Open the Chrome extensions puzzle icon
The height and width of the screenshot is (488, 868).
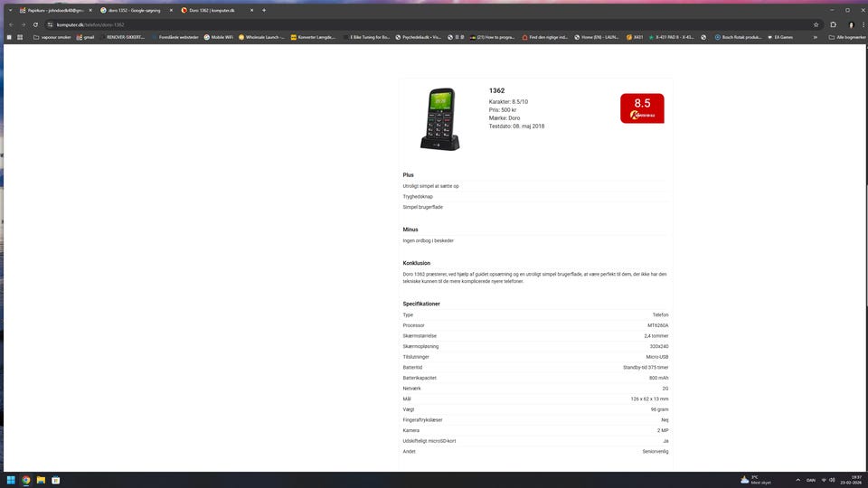pos(833,25)
